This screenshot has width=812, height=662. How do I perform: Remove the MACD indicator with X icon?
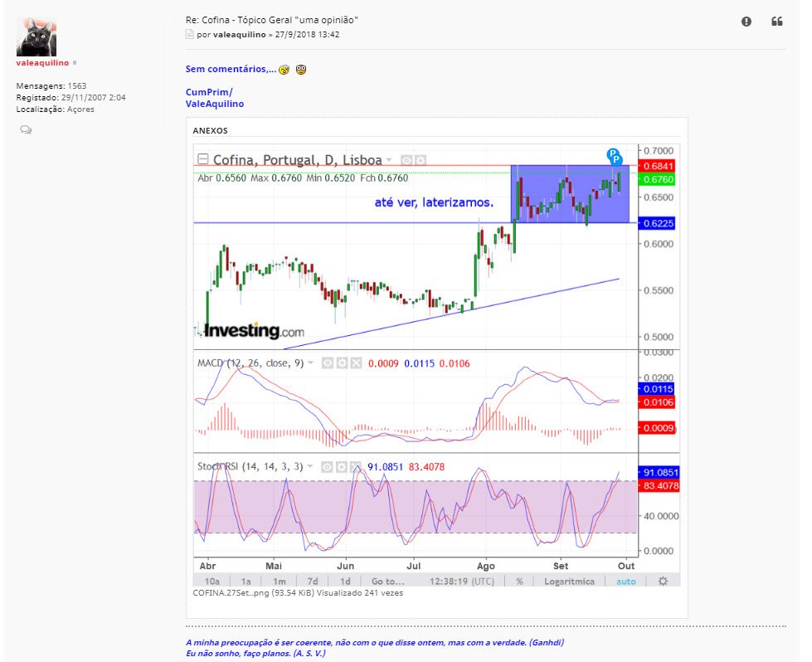[357, 363]
